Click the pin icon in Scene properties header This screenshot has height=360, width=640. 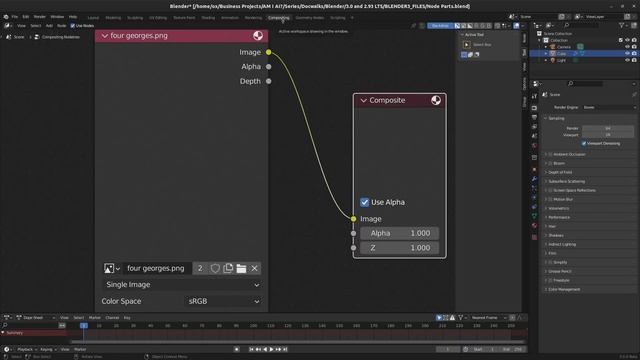tap(634, 95)
